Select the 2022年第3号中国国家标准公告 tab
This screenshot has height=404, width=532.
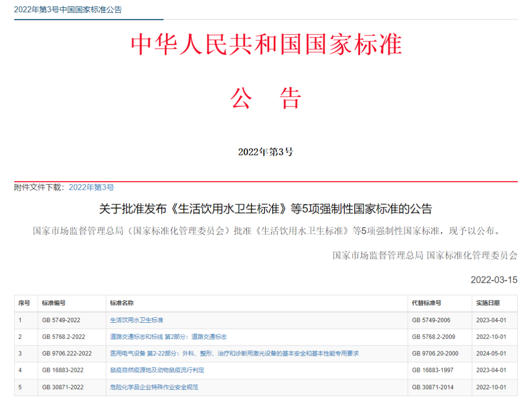[68, 10]
